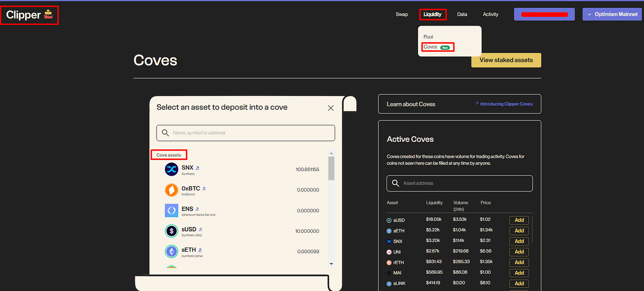The width and height of the screenshot is (644, 291).
Task: Click the search magnifier in asset dialog
Action: (x=165, y=132)
